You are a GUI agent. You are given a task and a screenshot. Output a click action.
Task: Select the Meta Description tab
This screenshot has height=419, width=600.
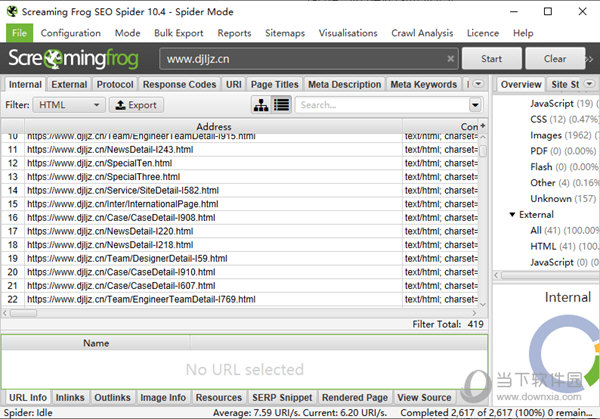point(344,84)
